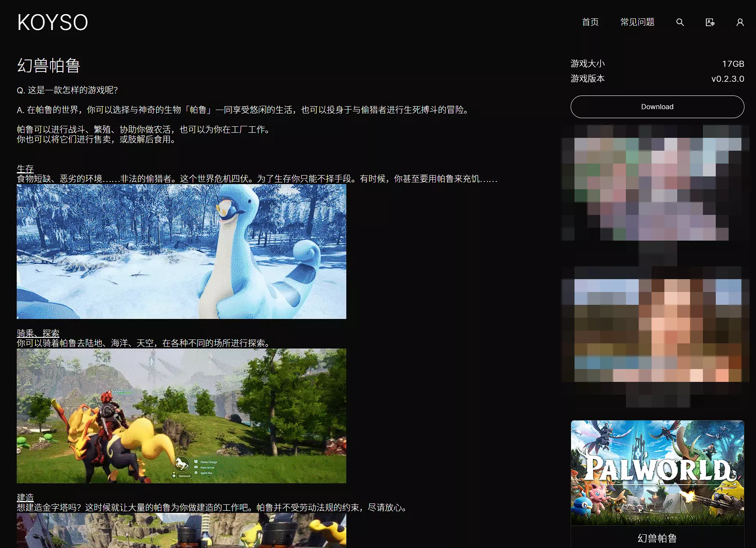The width and height of the screenshot is (756, 548).
Task: Click the underlined 生存 heading
Action: point(25,169)
